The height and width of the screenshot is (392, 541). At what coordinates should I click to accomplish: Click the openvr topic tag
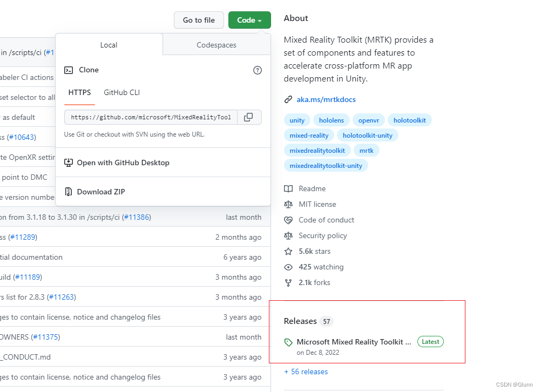click(368, 120)
